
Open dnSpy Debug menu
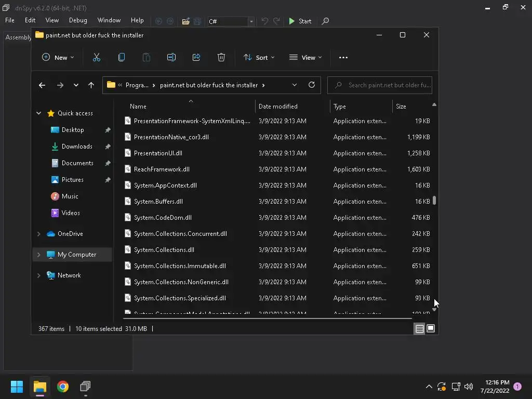(x=78, y=20)
